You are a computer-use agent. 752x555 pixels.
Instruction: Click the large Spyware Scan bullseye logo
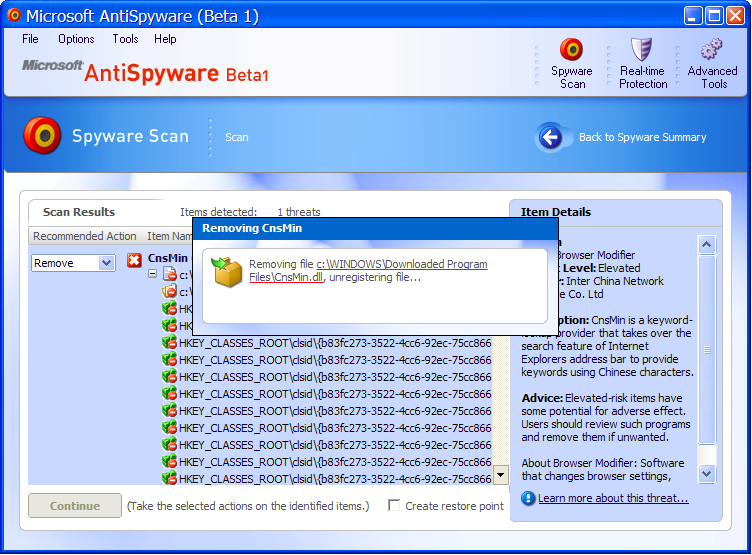(42, 135)
